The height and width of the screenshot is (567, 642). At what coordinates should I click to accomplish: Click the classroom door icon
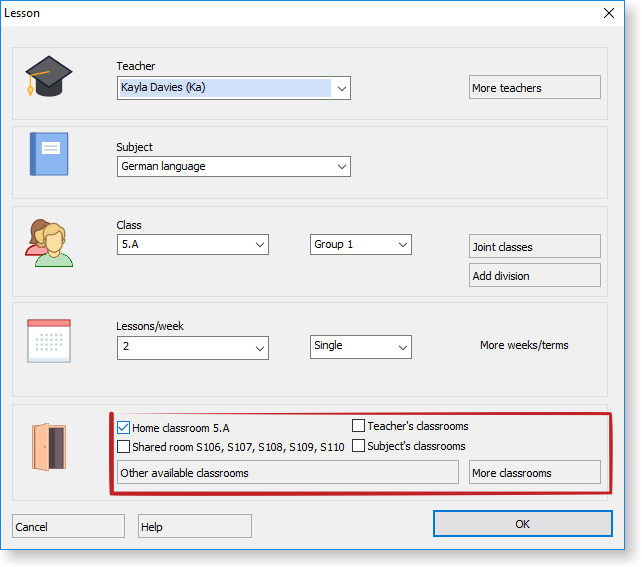click(49, 446)
